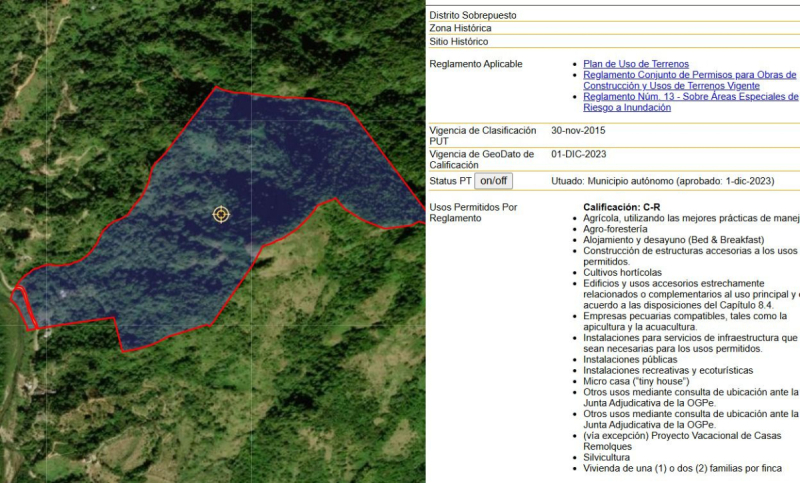
Task: Select the Zona Histórica row
Action: (x=460, y=29)
